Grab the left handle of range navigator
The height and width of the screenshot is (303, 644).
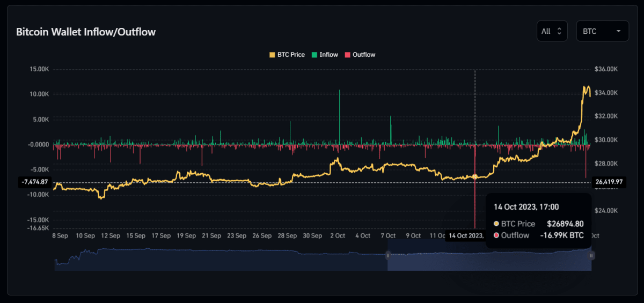[x=387, y=256]
